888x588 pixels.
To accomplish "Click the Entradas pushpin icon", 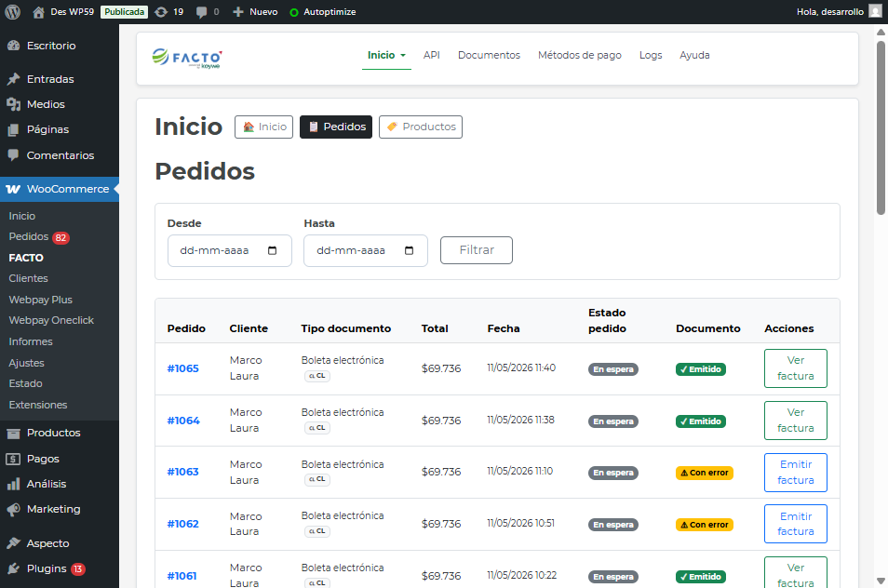I will pos(14,79).
